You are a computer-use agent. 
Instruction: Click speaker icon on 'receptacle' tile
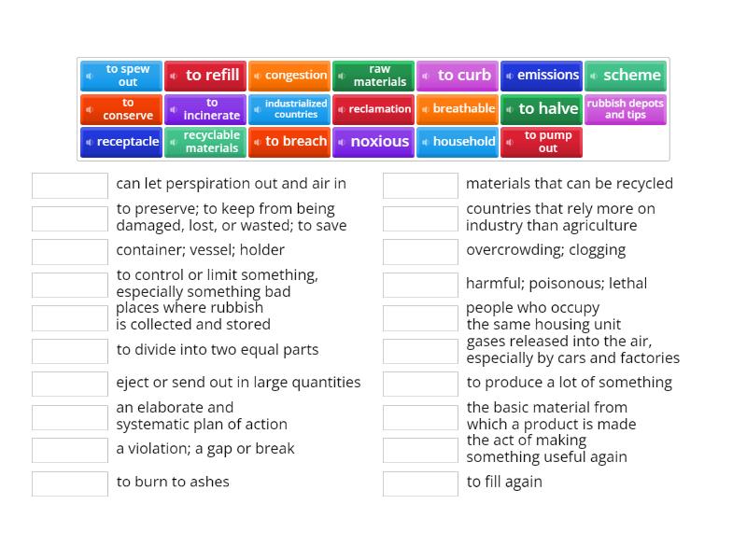(x=90, y=142)
